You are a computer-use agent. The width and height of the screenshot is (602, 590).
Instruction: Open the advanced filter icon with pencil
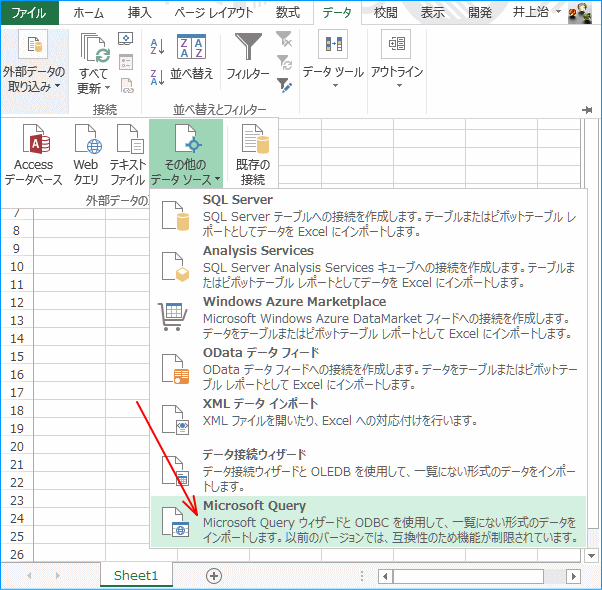(284, 85)
